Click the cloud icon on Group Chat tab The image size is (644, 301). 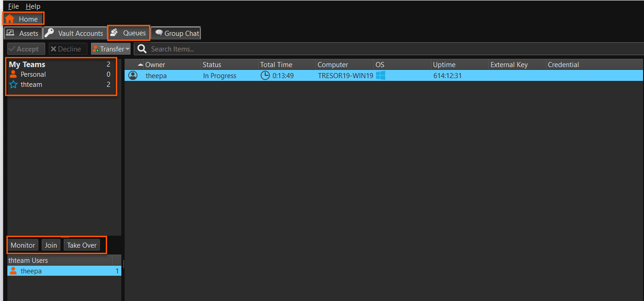pos(160,33)
